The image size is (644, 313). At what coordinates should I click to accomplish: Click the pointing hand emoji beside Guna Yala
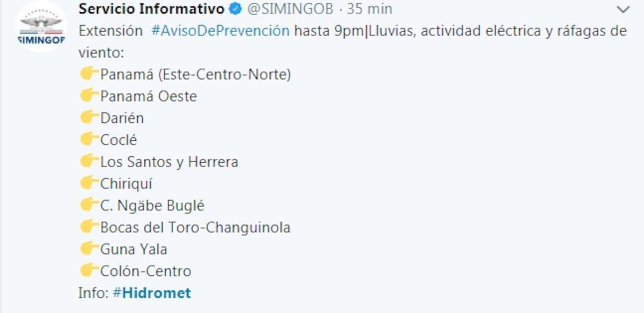89,249
